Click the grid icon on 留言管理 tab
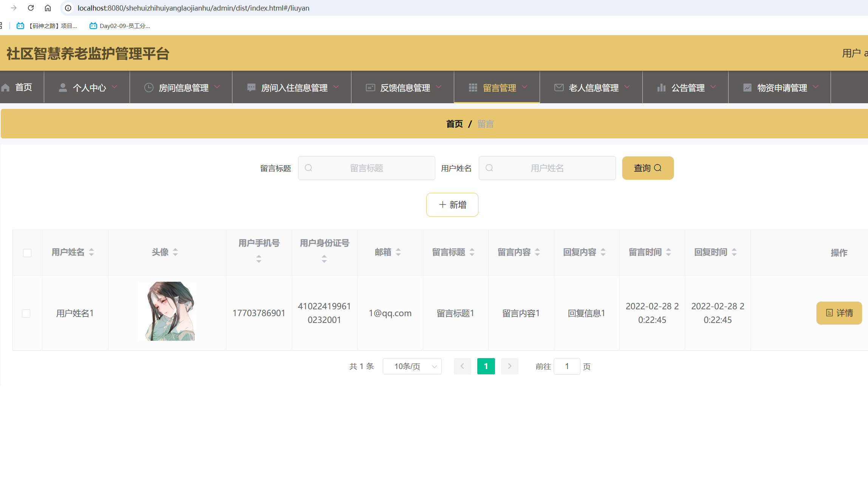This screenshot has height=481, width=868. [473, 87]
